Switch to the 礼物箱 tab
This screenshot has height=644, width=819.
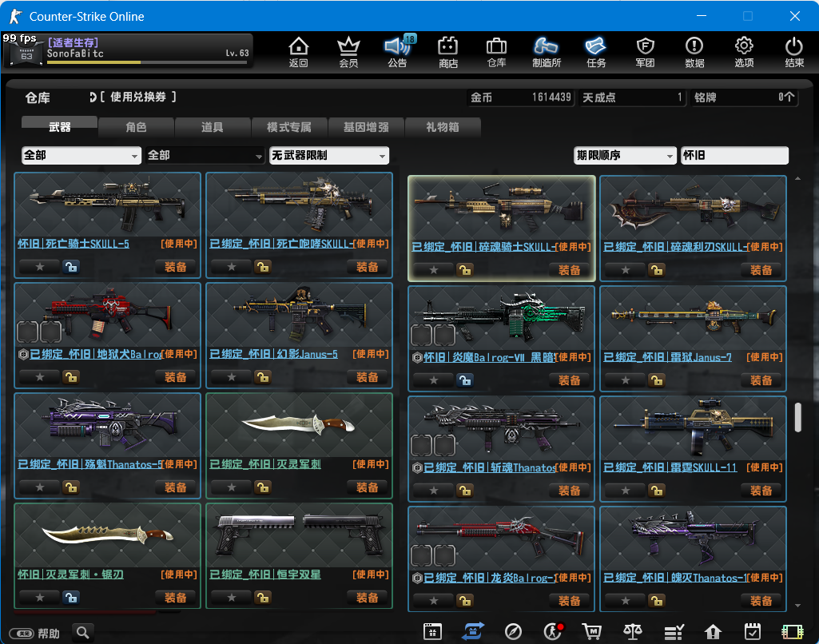[x=443, y=127]
